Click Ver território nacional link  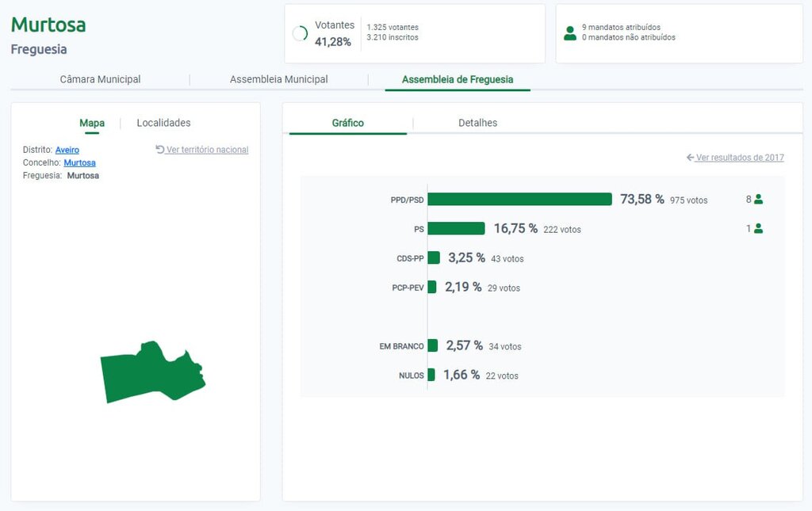tap(207, 150)
